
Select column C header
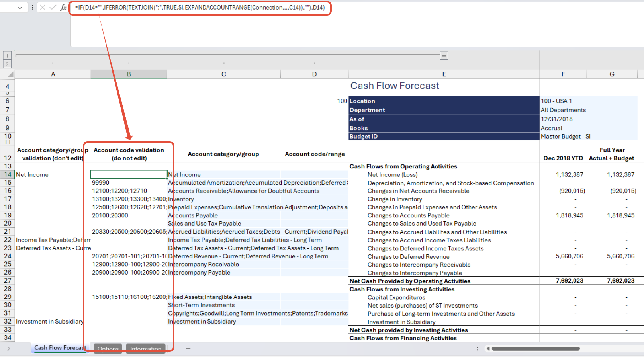[224, 74]
